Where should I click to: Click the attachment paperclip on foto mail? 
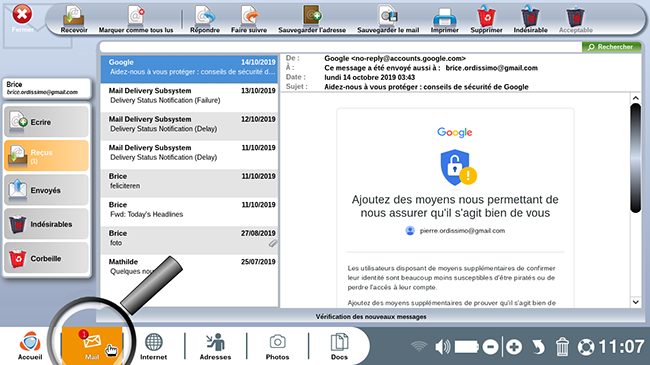[x=272, y=243]
